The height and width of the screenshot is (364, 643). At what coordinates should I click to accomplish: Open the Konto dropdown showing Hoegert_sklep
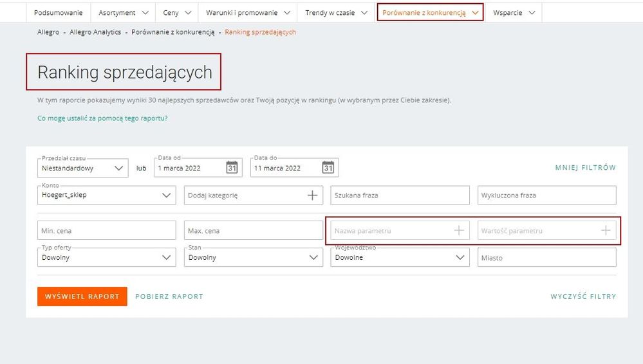coord(107,195)
